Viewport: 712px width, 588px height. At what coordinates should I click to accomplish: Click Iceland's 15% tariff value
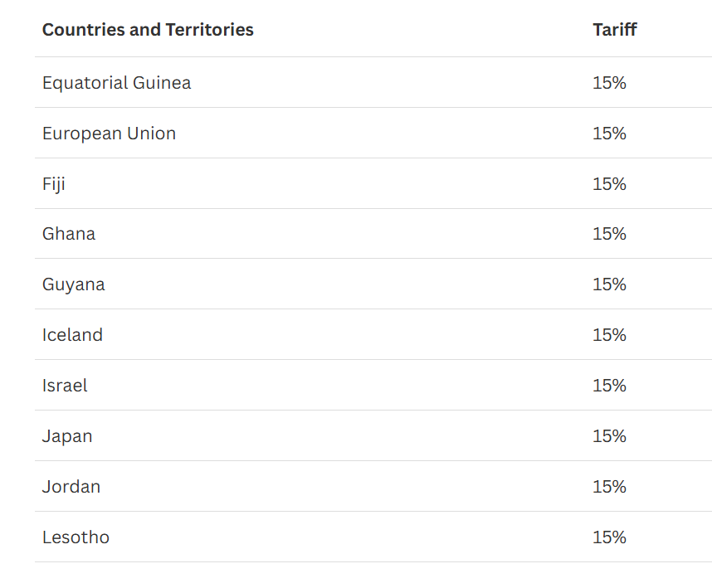[x=609, y=335]
